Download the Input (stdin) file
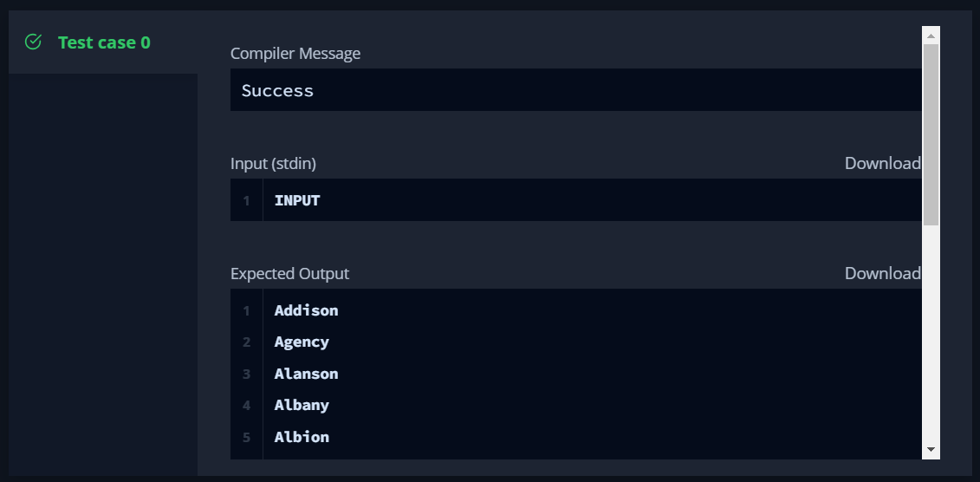 tap(882, 163)
